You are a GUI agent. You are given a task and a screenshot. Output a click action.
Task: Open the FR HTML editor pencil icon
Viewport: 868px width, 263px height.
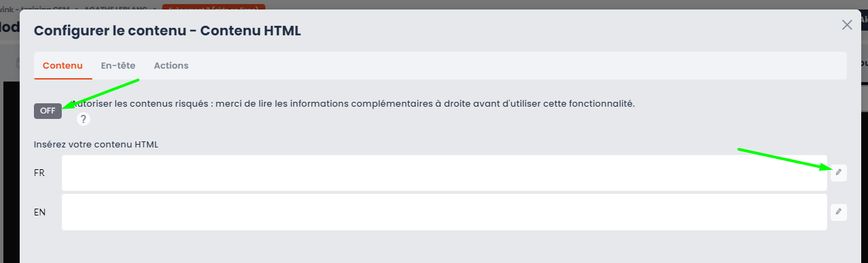tap(839, 173)
